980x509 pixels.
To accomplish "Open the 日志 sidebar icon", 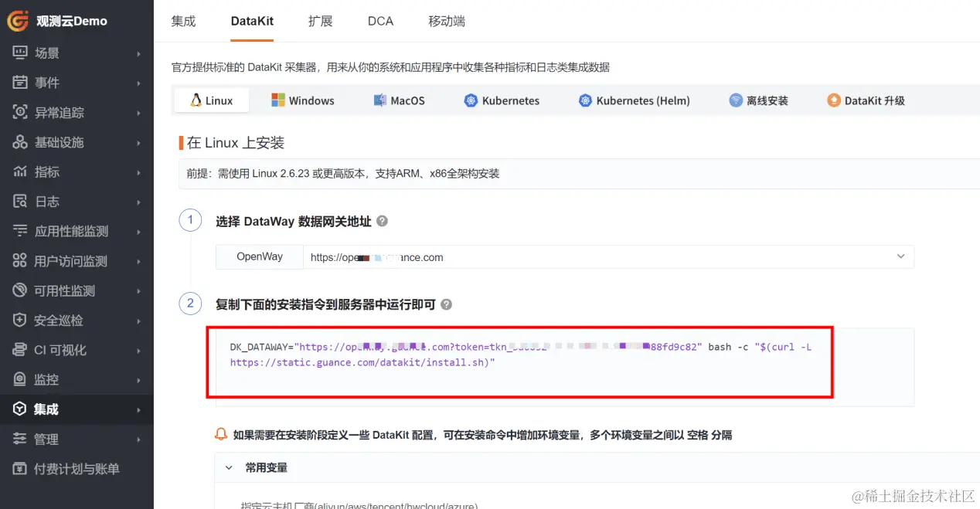I will point(20,202).
